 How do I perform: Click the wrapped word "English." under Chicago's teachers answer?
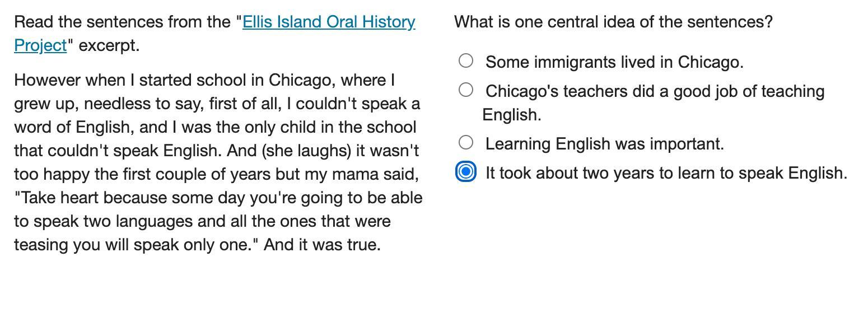(512, 115)
